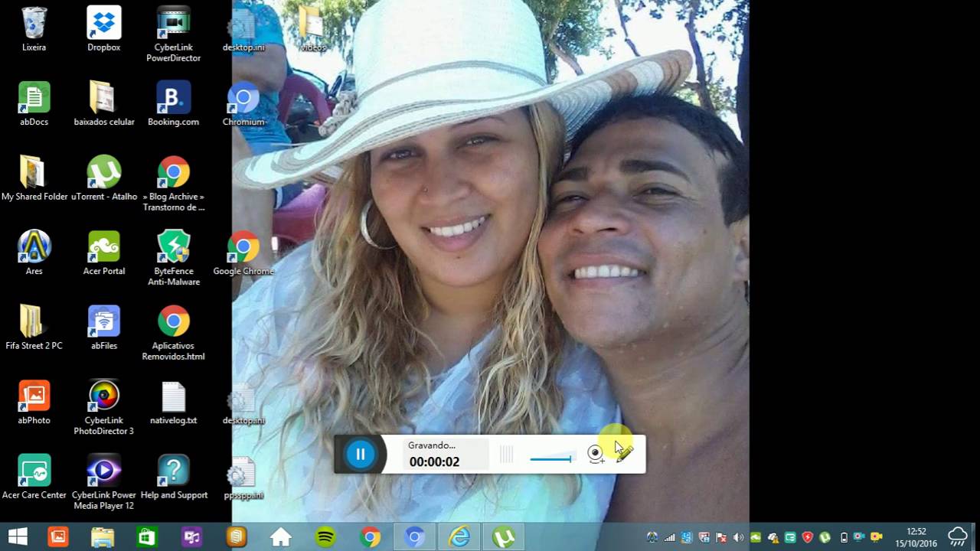Screen dimensions: 980x551
Task: Select CyberLink Power Media Player 12
Action: pos(103,482)
